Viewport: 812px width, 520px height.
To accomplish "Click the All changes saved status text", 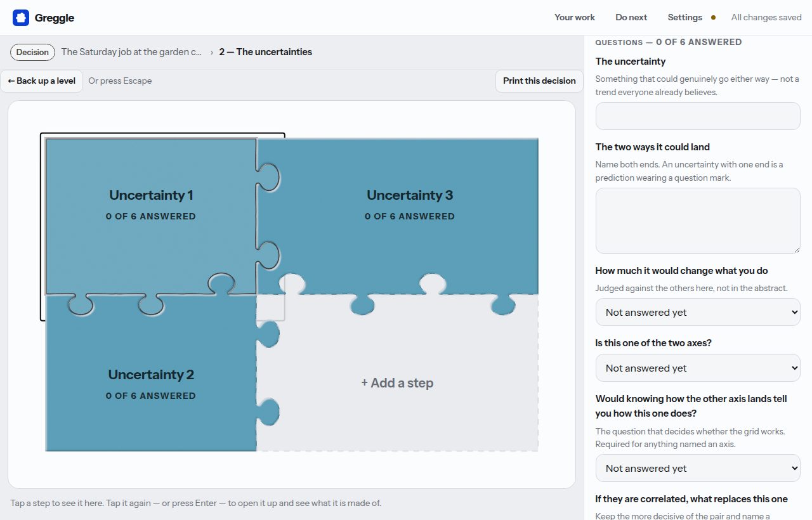I will click(x=766, y=18).
